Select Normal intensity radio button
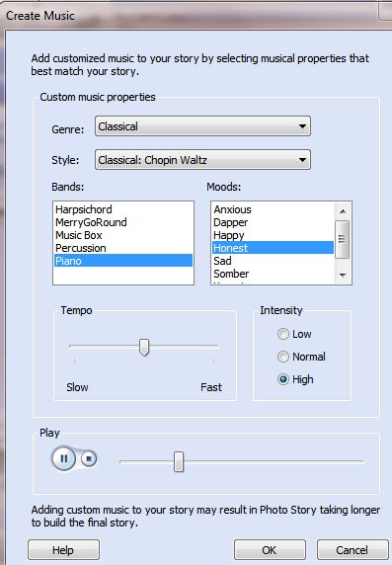Viewport: 392px width, 565px height. point(283,357)
